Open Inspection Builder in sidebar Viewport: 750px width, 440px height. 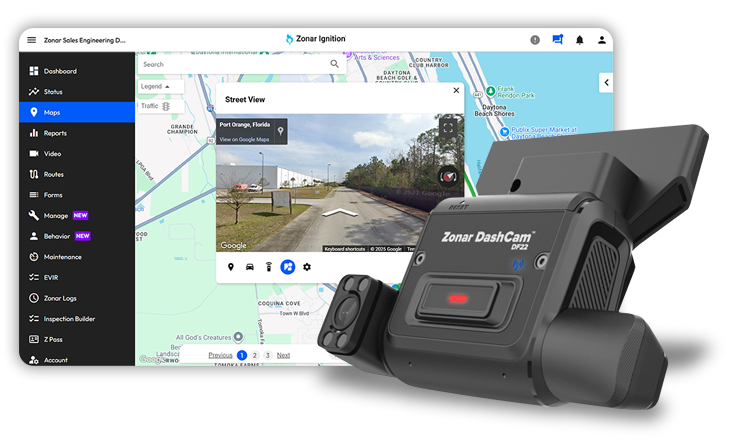[x=77, y=319]
